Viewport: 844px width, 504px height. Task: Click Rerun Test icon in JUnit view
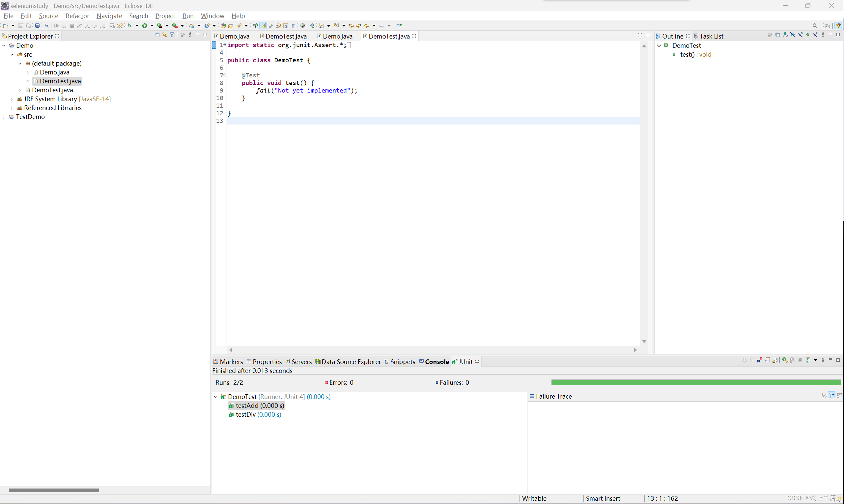tap(785, 360)
